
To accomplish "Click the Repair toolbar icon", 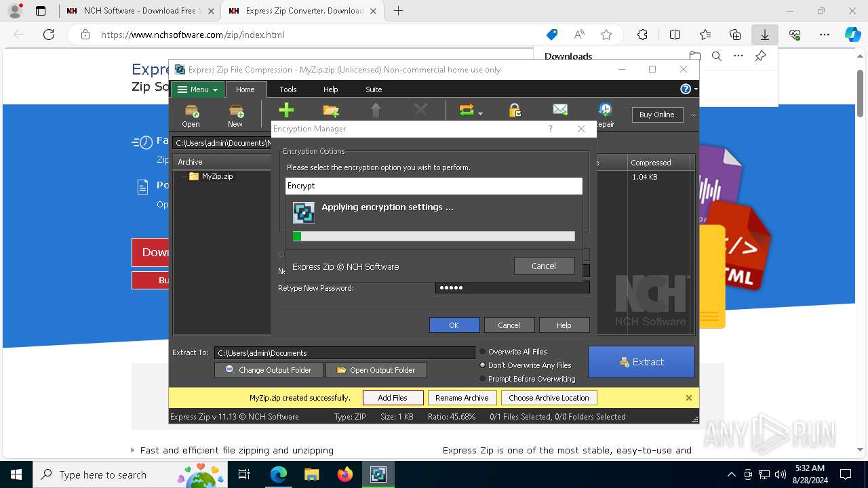I will click(605, 115).
